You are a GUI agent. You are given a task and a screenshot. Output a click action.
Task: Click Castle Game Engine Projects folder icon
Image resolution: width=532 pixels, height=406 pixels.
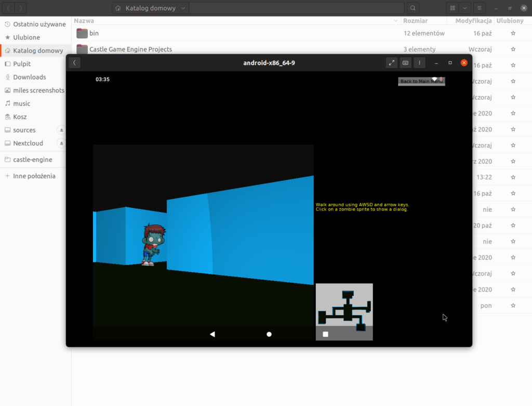coord(82,49)
